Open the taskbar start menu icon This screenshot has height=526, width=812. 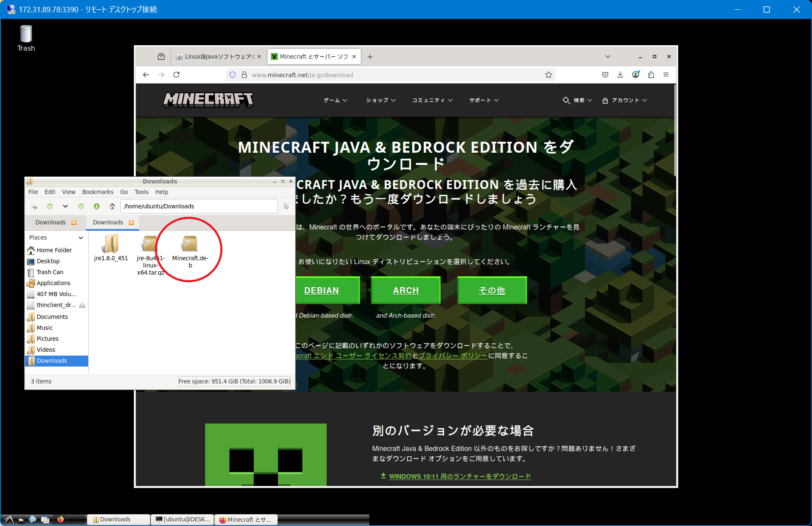coord(8,519)
